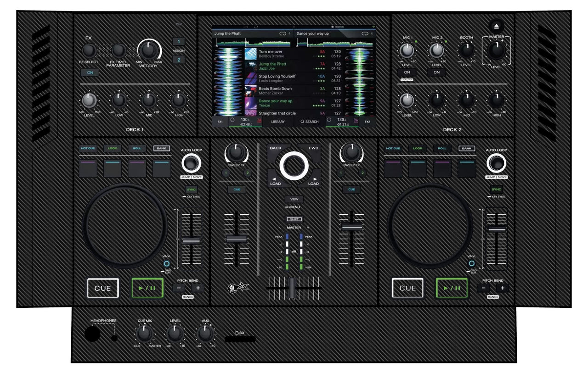Click Deck 1 AUTO LOOP encoder
This screenshot has height=373, width=588.
point(191,163)
